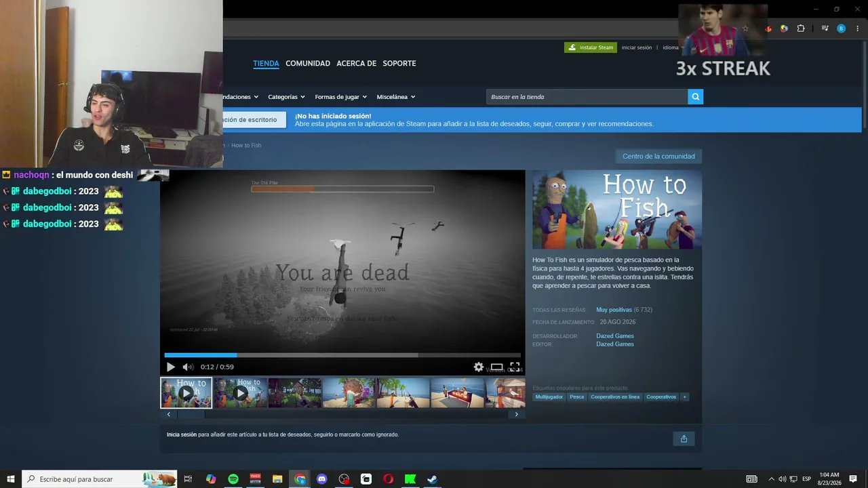Open the 'iniciar sesión' link
Viewport: 868px width, 488px height.
pyautogui.click(x=637, y=47)
